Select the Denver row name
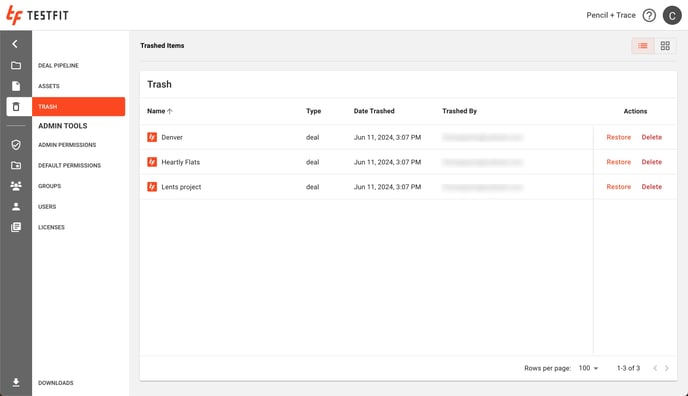688x396 pixels. 172,137
